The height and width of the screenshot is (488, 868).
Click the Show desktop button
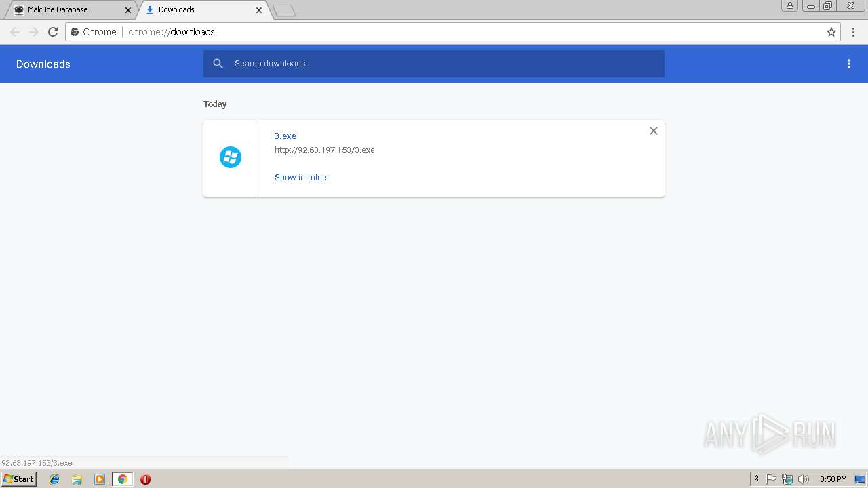860,479
